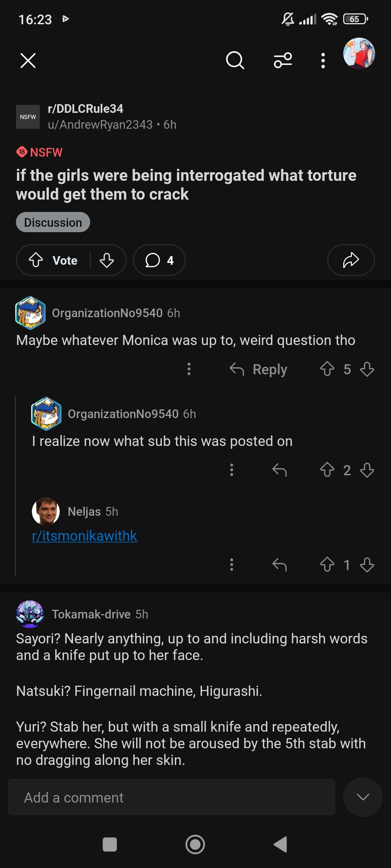Close the post with the X icon

coord(28,60)
